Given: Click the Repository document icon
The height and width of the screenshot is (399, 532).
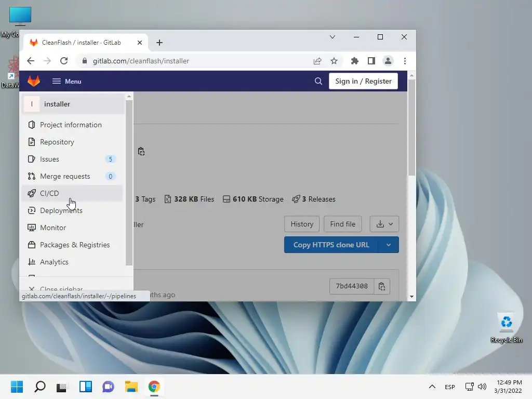Looking at the screenshot, I should [x=32, y=142].
